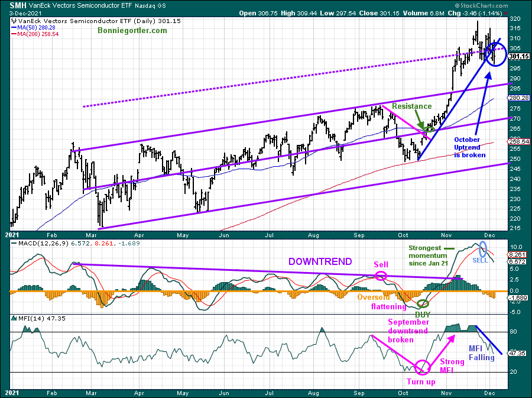This screenshot has width=532, height=398.
Task: Click the 6.572 MACD axis tag
Action: (517, 261)
